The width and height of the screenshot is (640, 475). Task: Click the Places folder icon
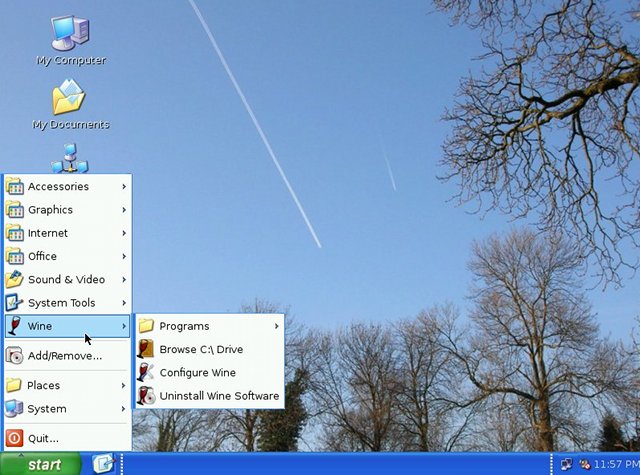point(14,385)
